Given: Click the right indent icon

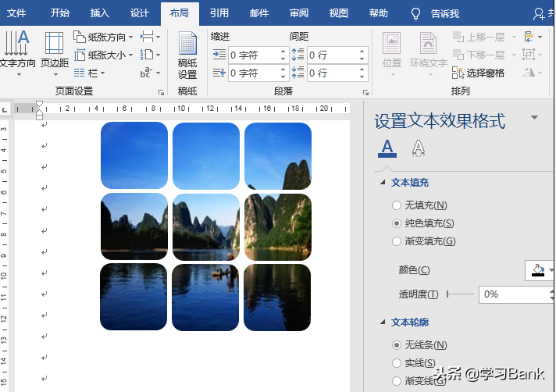Looking at the screenshot, I should [x=219, y=73].
